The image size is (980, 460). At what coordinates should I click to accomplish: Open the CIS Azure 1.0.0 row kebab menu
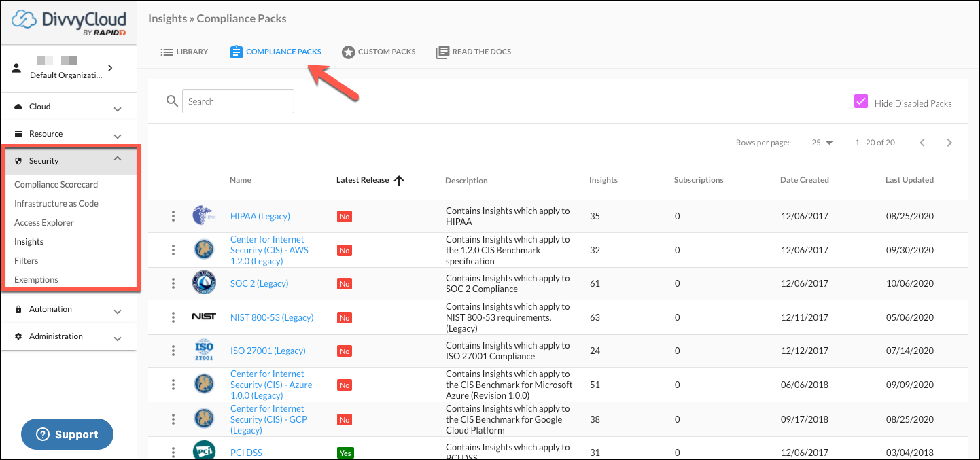173,385
